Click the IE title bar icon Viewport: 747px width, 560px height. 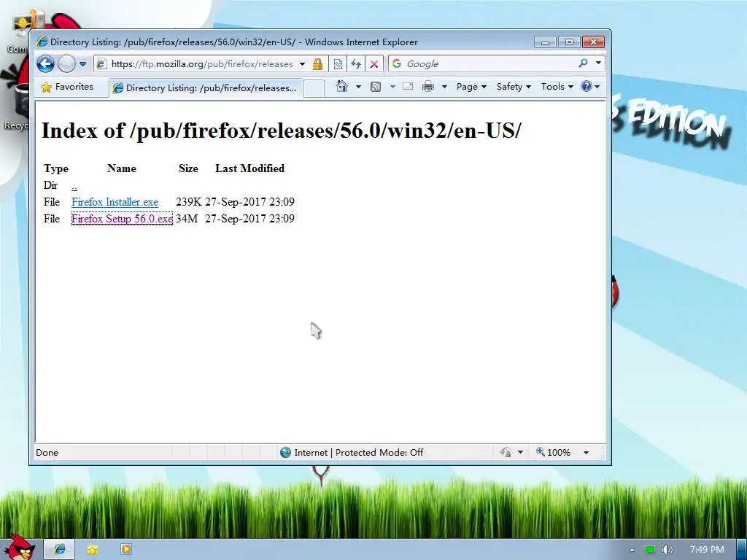pyautogui.click(x=42, y=42)
